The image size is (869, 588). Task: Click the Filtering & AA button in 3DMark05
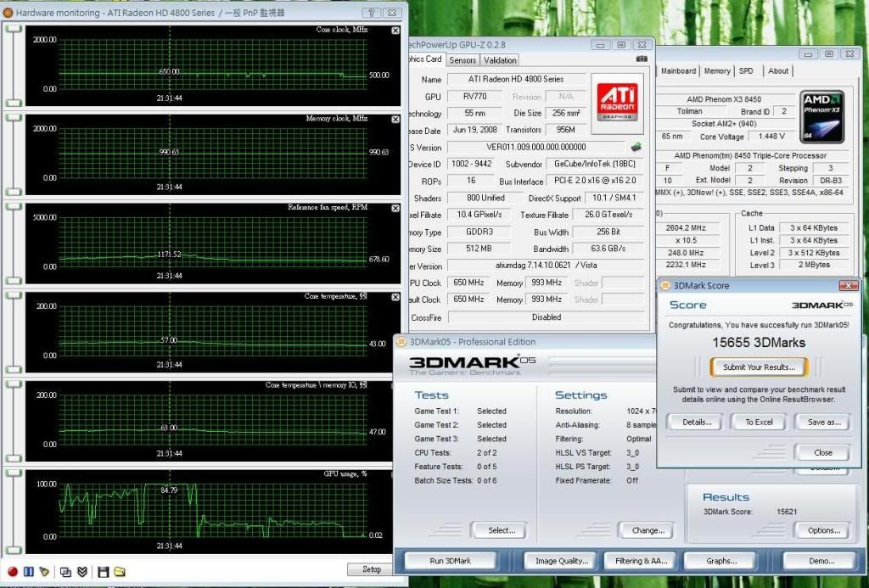(642, 561)
